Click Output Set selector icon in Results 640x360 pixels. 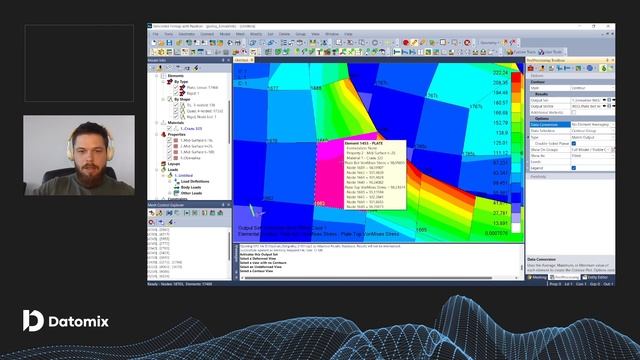[x=609, y=100]
